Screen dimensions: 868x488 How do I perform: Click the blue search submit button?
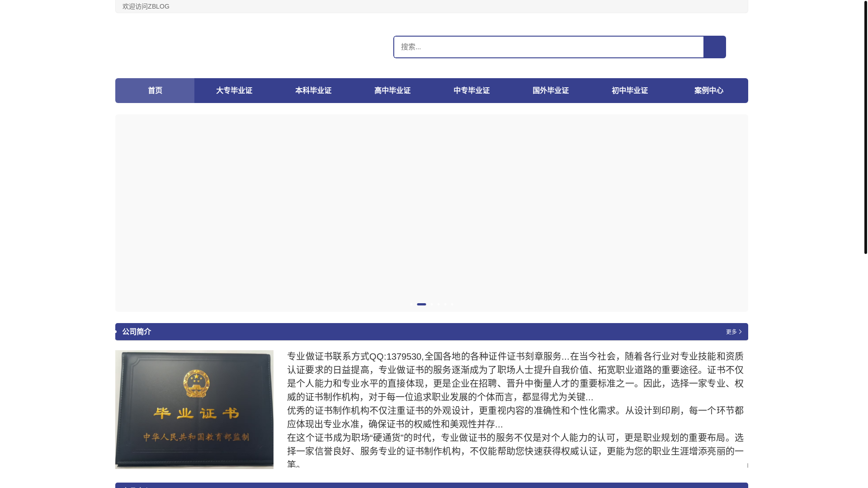(714, 47)
